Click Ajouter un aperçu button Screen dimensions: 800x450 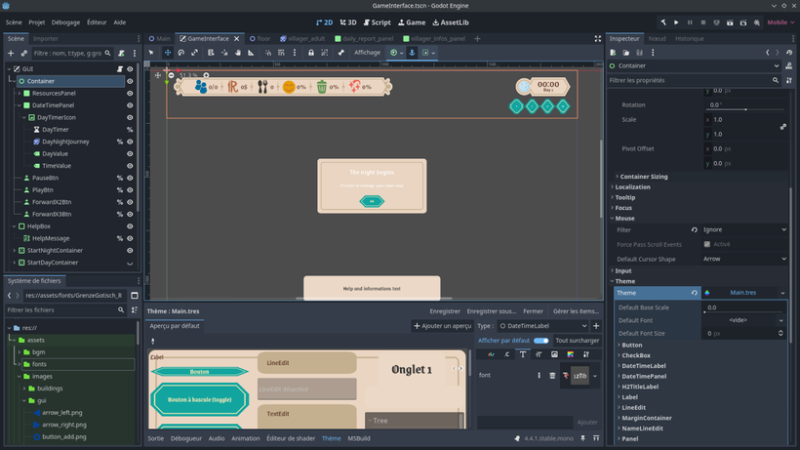click(x=442, y=326)
